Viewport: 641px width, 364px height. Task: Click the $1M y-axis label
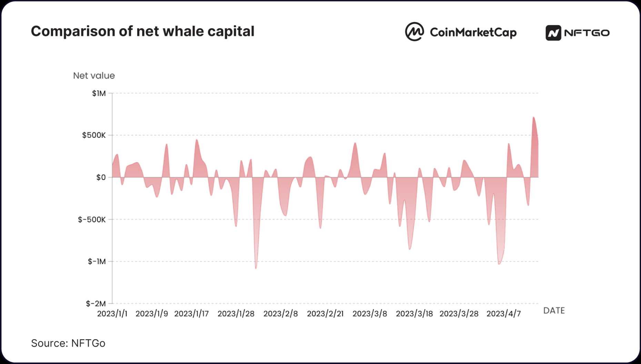coord(99,93)
